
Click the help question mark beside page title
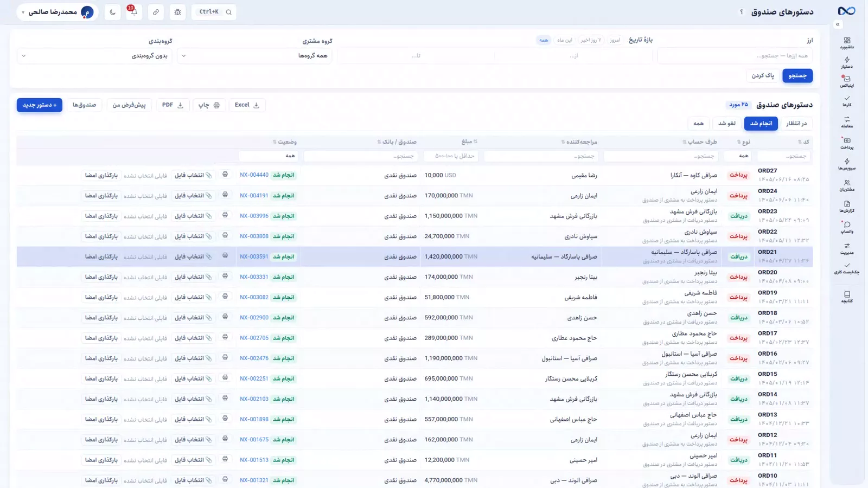click(742, 12)
